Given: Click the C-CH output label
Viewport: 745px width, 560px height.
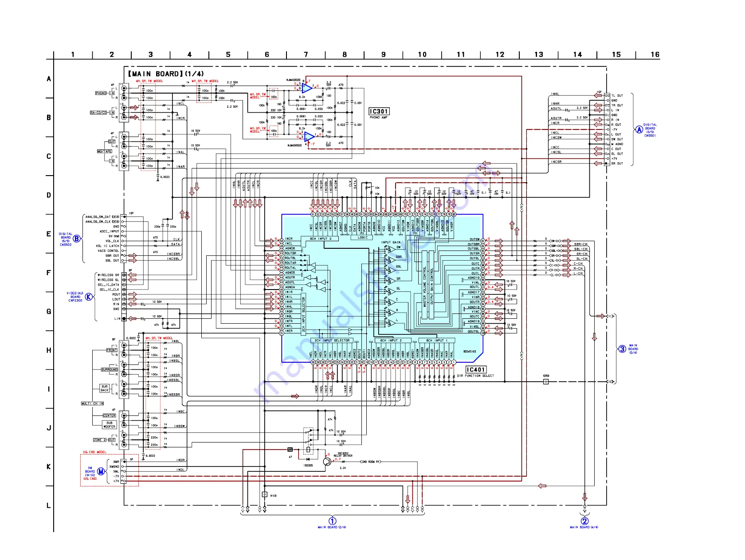Looking at the screenshot, I should click(x=578, y=263).
